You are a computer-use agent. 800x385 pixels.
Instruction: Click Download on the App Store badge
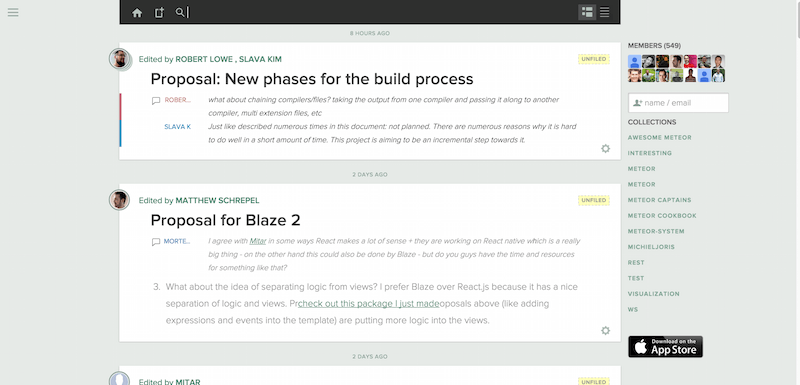(665, 347)
